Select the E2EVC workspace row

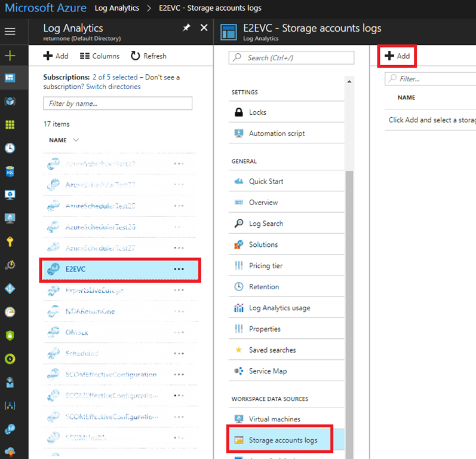[120, 269]
